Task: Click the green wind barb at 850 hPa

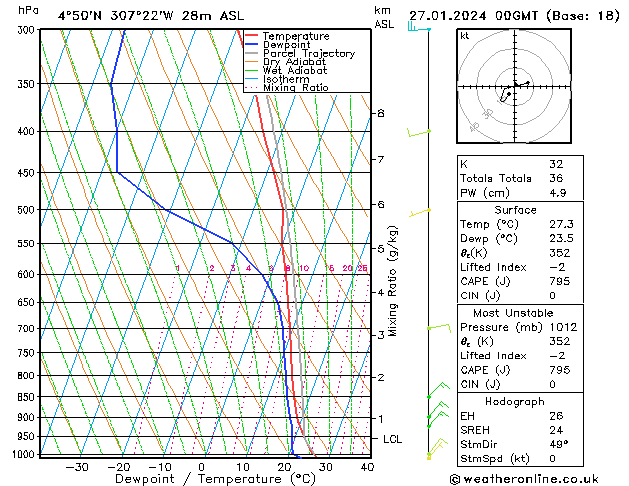Action: point(438,390)
